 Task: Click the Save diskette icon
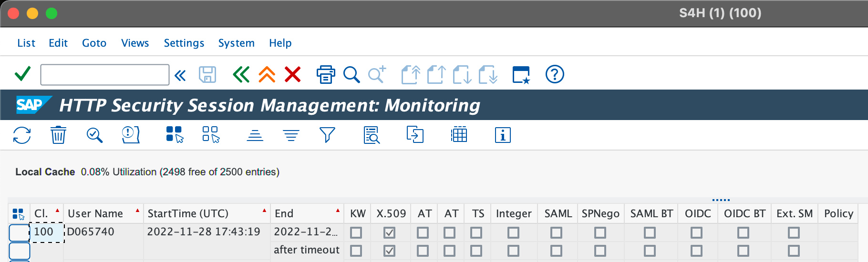[207, 75]
